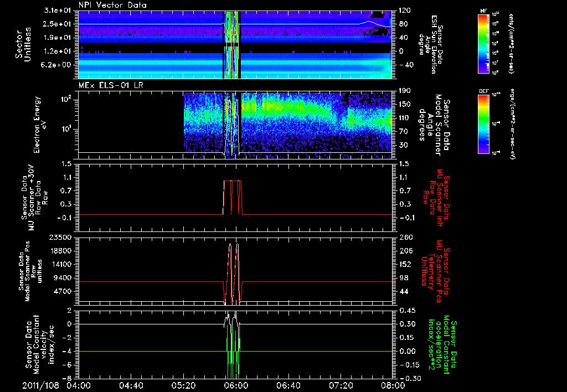Click the -8 velocity tick value
Viewport: 567px width, 392px height.
[66, 378]
